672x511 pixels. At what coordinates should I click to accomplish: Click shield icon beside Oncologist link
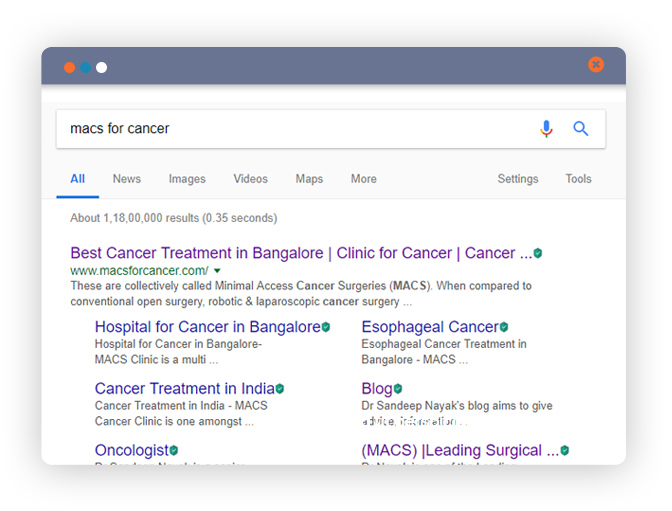[x=174, y=451]
